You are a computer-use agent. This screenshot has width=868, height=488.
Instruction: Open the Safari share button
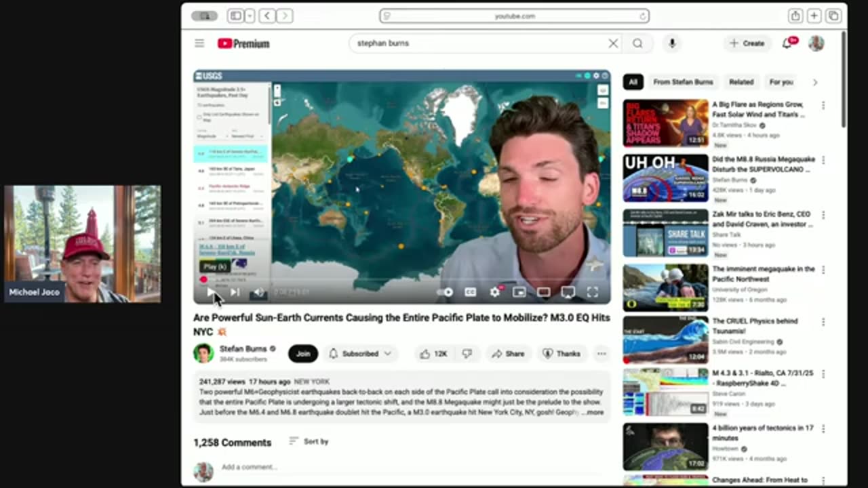coord(795,16)
